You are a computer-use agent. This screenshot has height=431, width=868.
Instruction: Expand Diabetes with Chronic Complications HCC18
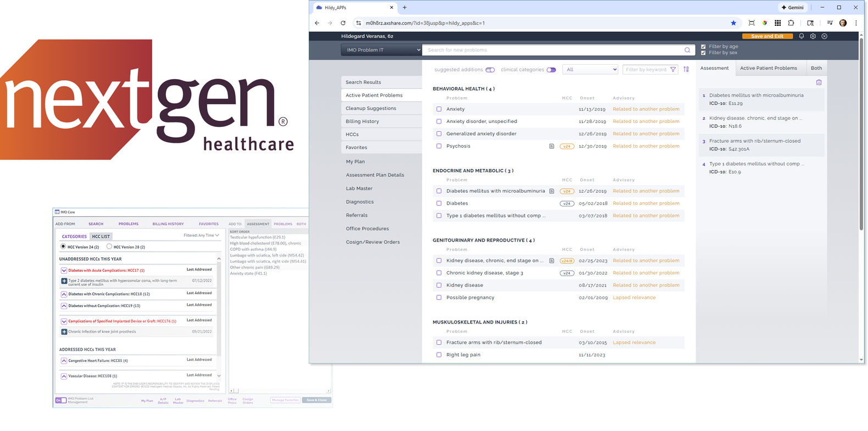(x=64, y=294)
